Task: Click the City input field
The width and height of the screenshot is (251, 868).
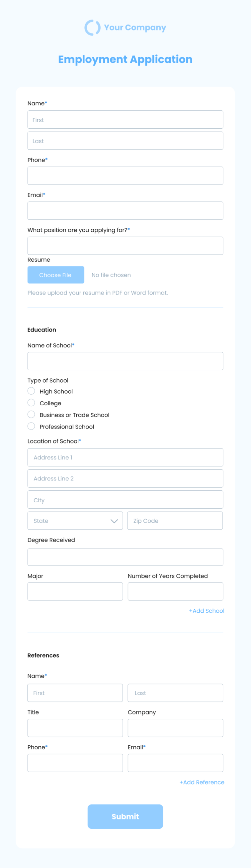Action: (125, 499)
